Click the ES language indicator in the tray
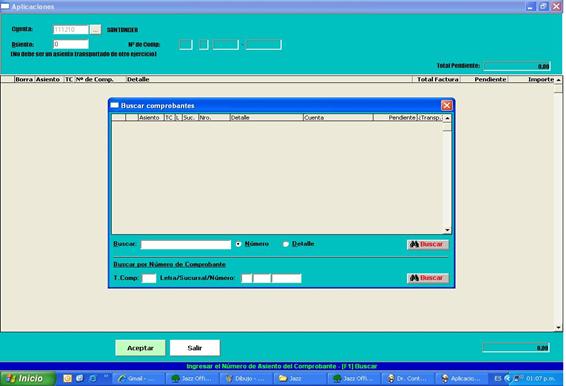 point(498,378)
